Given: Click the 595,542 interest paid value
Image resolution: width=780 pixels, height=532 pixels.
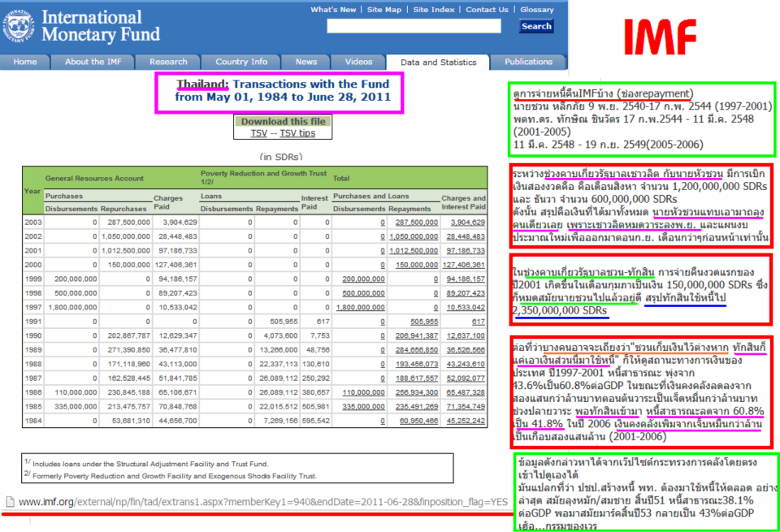Looking at the screenshot, I should 315,421.
